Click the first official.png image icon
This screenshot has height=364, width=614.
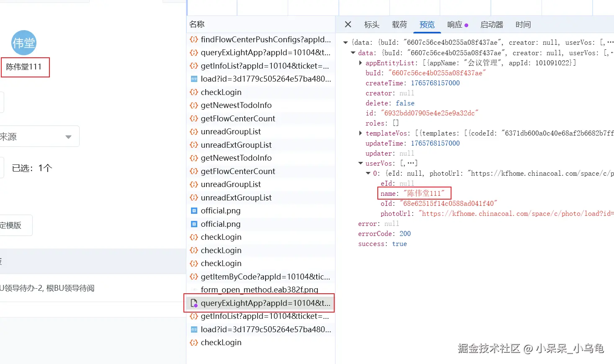tap(194, 211)
